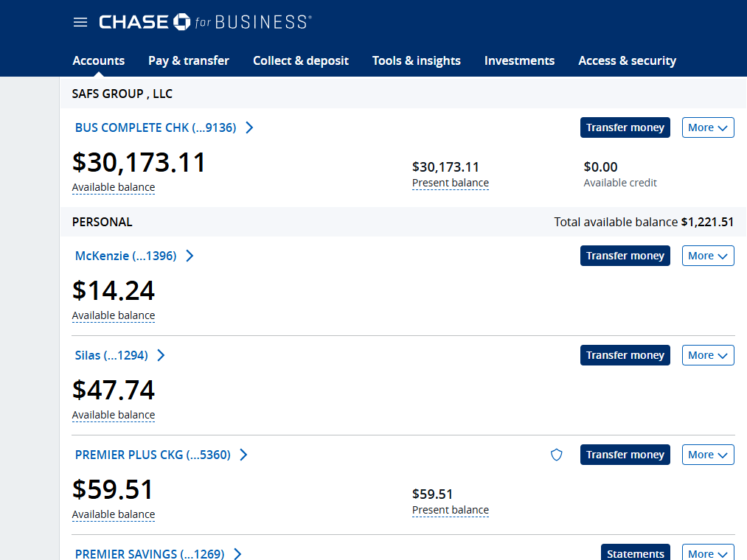Open the Tools & insights menu
This screenshot has height=560, width=747.
417,60
